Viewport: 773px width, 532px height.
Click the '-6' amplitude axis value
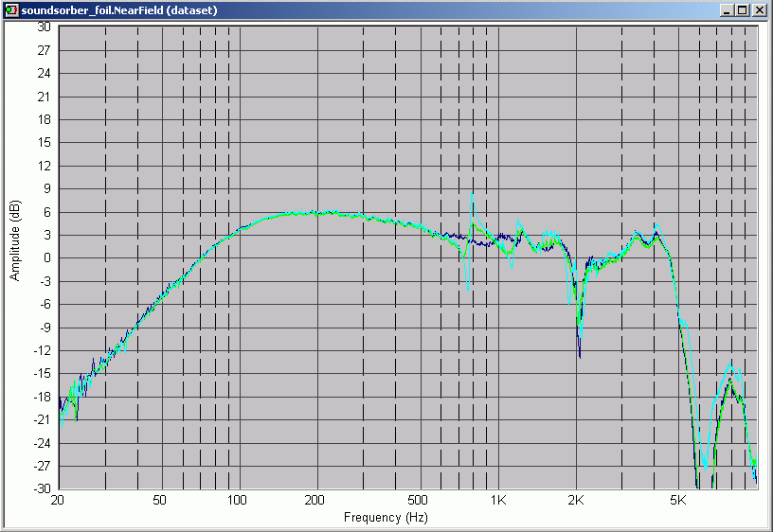click(45, 304)
